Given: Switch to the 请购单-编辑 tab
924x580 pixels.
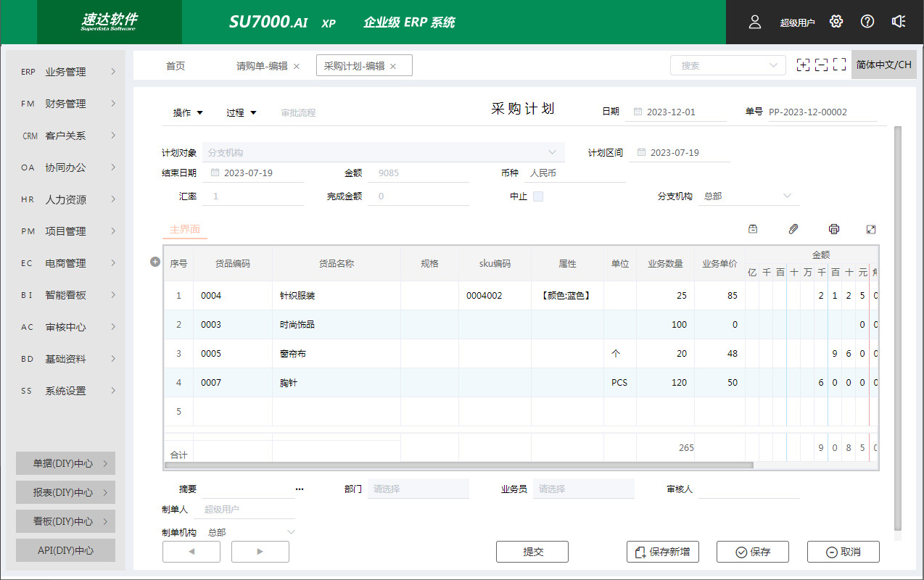Looking at the screenshot, I should [262, 66].
